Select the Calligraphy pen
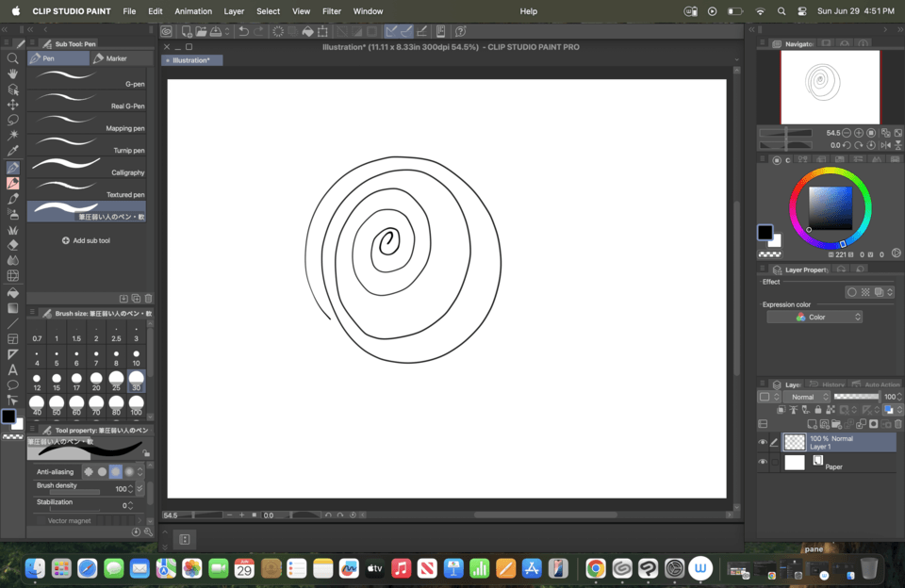905x588 pixels. point(87,167)
